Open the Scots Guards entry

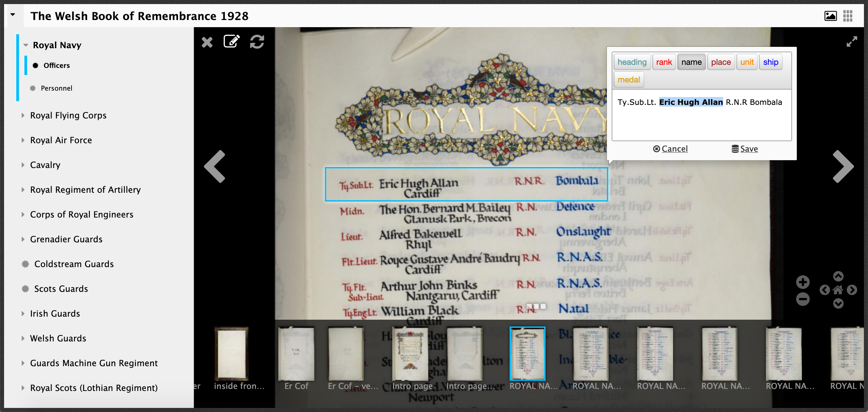click(61, 289)
